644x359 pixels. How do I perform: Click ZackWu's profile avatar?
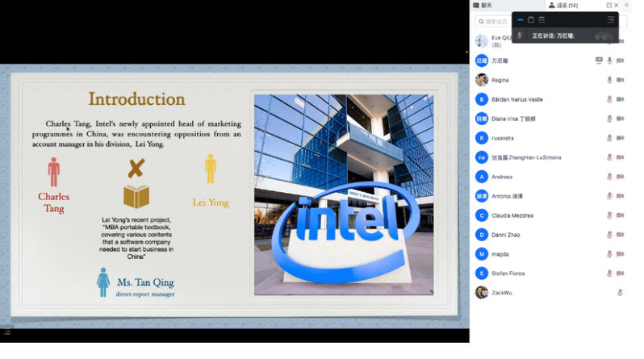[482, 293]
